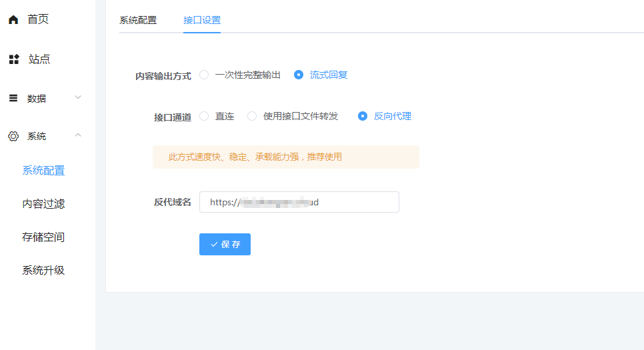Screen dimensions: 644x350
Task: Select 直连 as the interface channel
Action: (x=204, y=116)
